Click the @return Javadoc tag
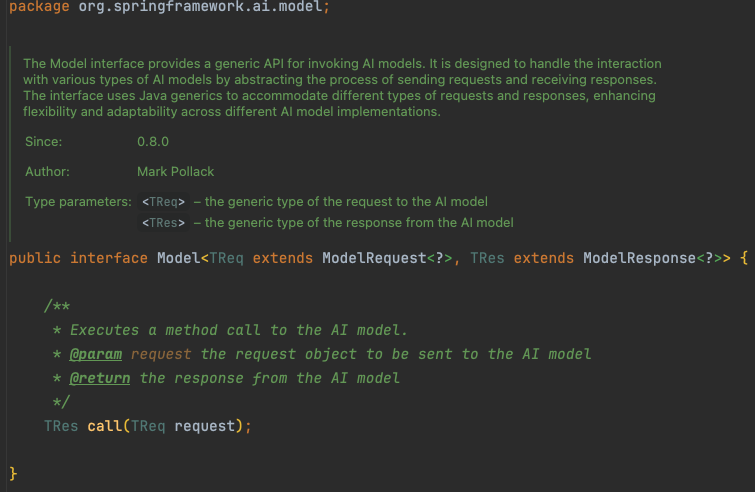This screenshot has width=755, height=492. click(100, 378)
